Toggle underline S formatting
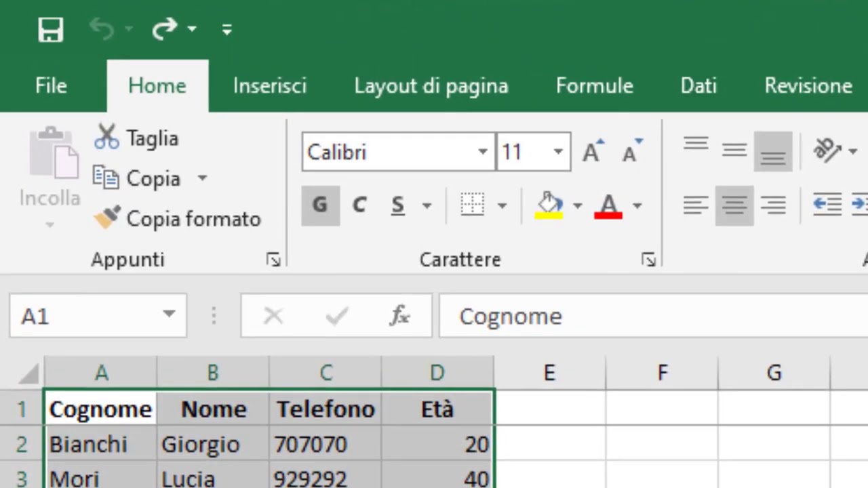The width and height of the screenshot is (868, 488). click(x=398, y=205)
